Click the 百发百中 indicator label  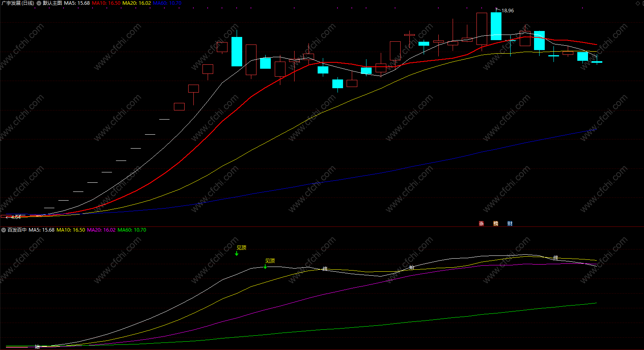(17, 230)
